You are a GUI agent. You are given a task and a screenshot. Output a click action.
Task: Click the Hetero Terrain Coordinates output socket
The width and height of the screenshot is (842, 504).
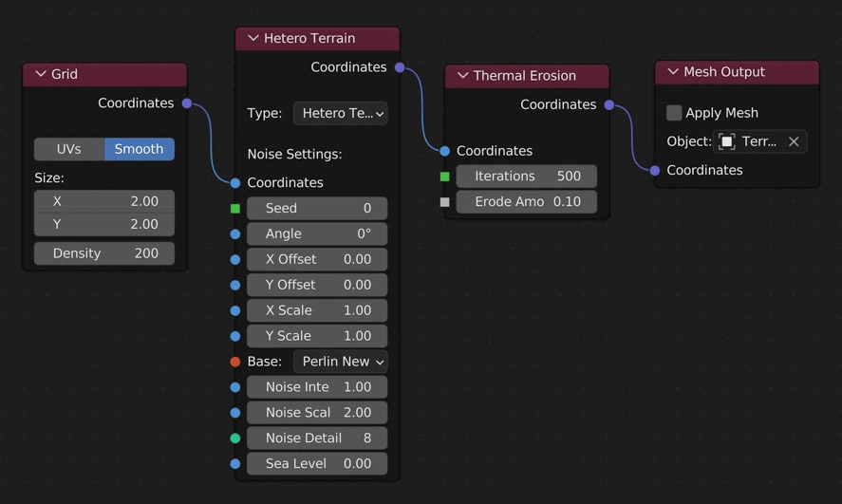click(400, 67)
